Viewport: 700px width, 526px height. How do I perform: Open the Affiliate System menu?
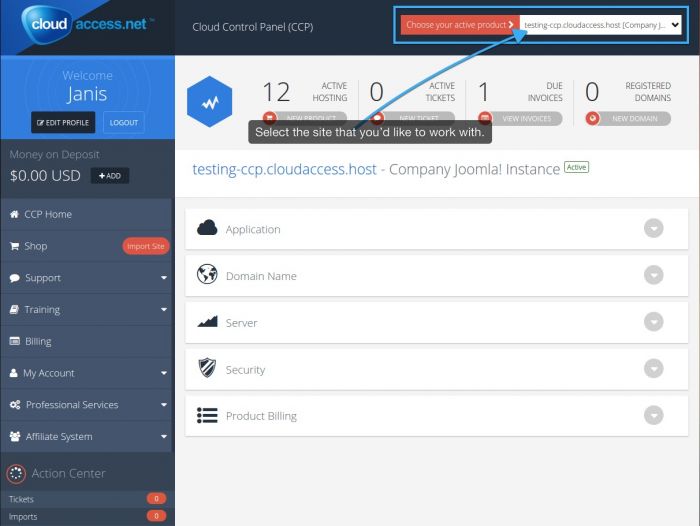[x=87, y=436]
